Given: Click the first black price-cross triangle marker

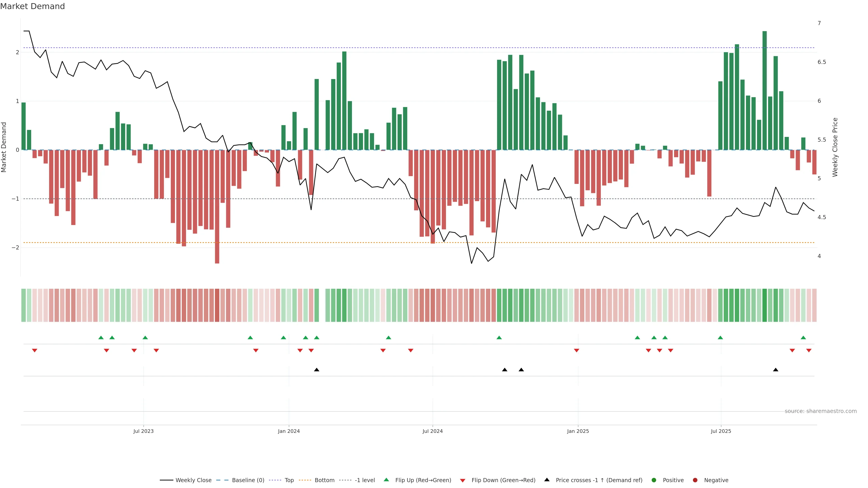Looking at the screenshot, I should click(x=316, y=370).
